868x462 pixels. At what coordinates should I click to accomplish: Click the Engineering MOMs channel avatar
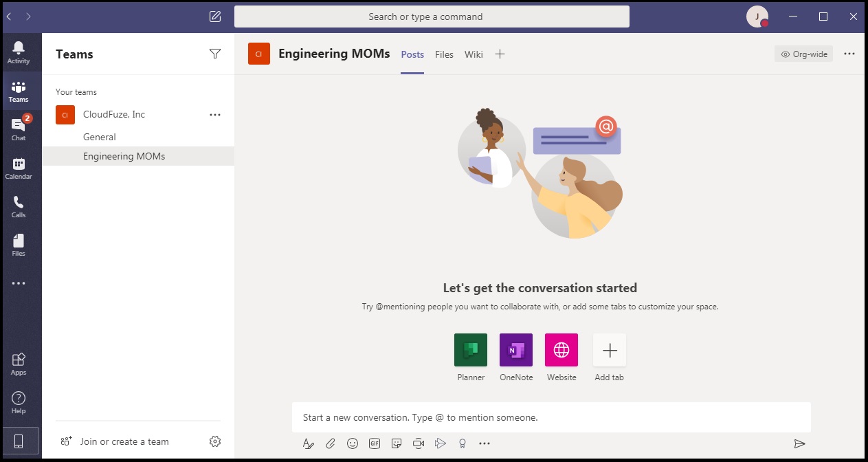[259, 54]
